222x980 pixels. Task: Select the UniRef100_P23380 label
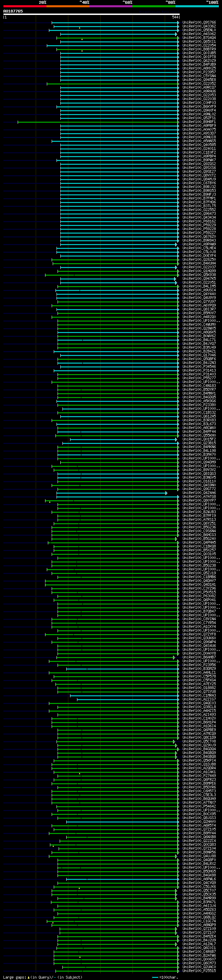199,405
